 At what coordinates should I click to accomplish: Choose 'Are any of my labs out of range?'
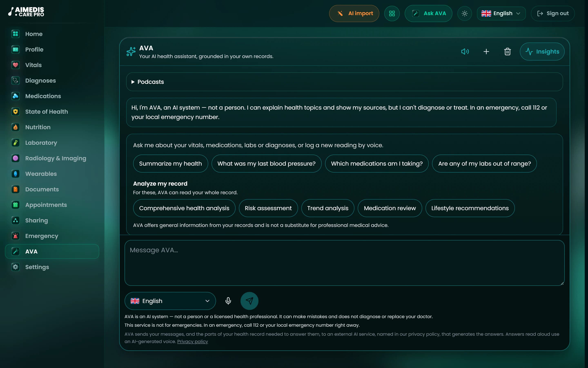coord(484,164)
